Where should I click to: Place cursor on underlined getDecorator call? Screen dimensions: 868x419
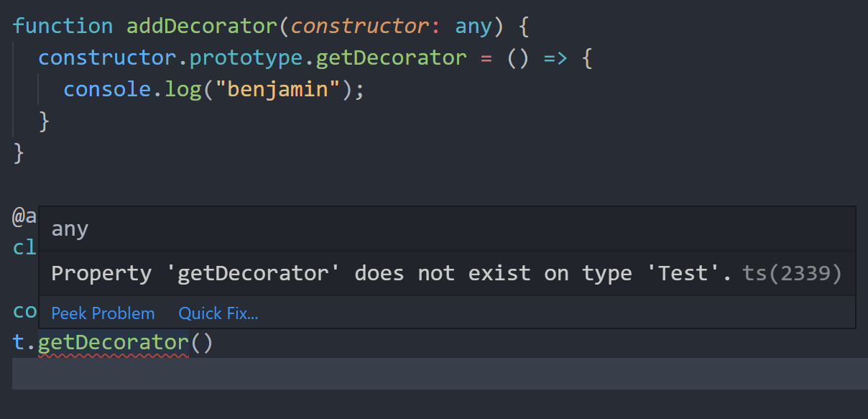pyautogui.click(x=114, y=343)
